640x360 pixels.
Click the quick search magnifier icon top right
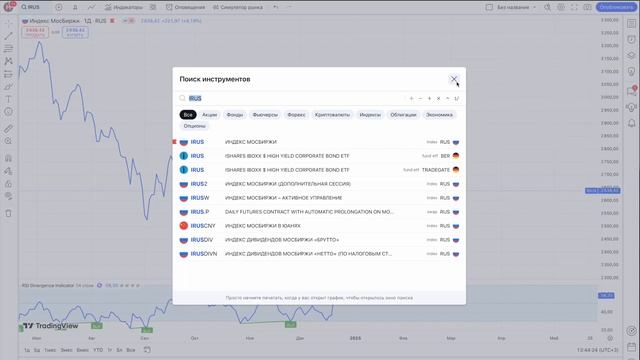point(547,7)
